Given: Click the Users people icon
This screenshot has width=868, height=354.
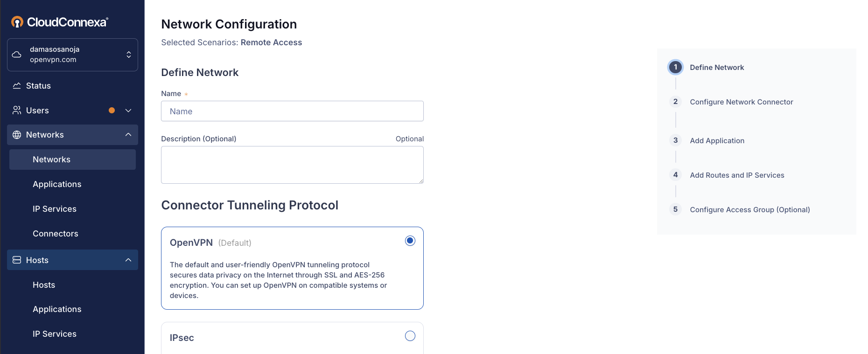Looking at the screenshot, I should click(x=17, y=110).
